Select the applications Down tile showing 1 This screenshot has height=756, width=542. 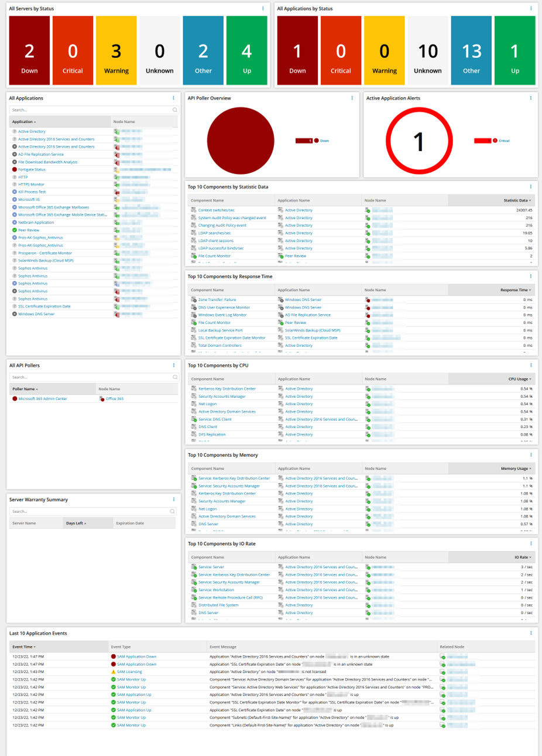pyautogui.click(x=297, y=51)
